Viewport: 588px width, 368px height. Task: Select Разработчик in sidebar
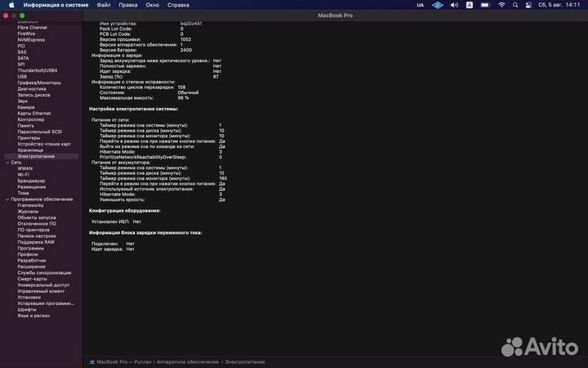[x=32, y=261]
